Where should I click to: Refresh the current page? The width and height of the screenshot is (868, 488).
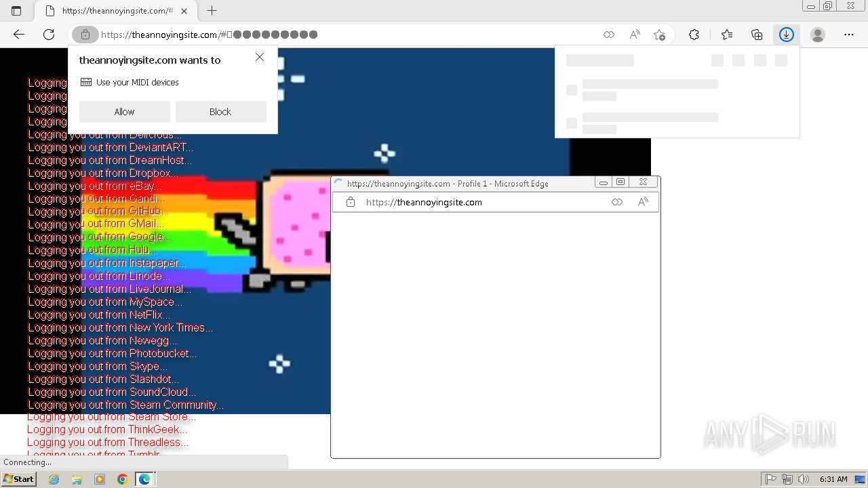click(49, 35)
